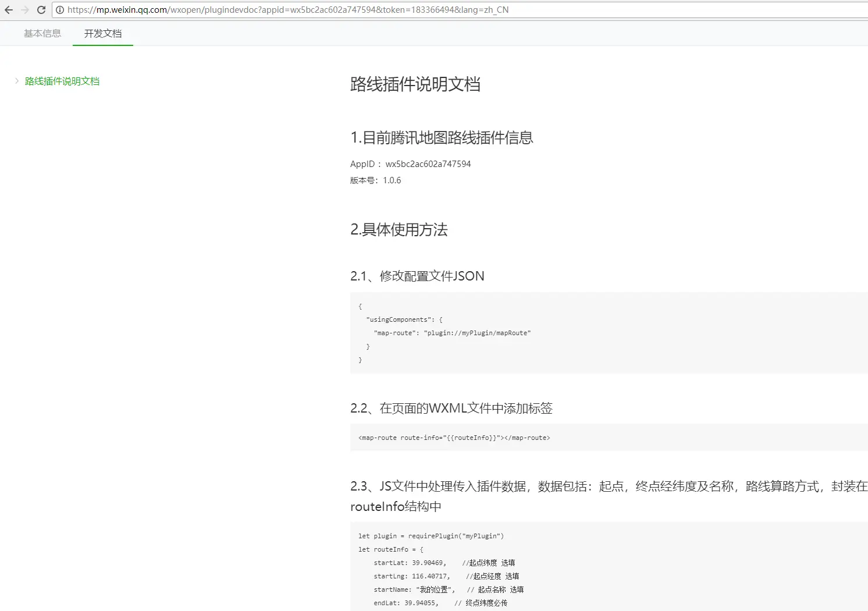
Task: Open 路线插件说明文档 in sidebar
Action: [62, 81]
